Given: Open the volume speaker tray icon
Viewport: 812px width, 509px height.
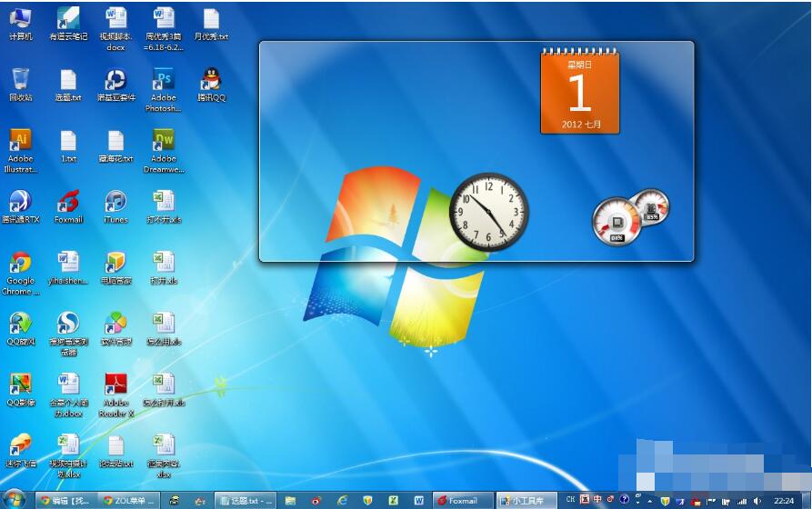Looking at the screenshot, I should pos(757,501).
